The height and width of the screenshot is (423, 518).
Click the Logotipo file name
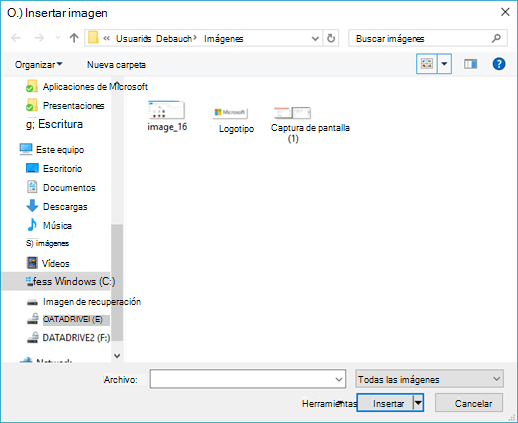point(236,129)
